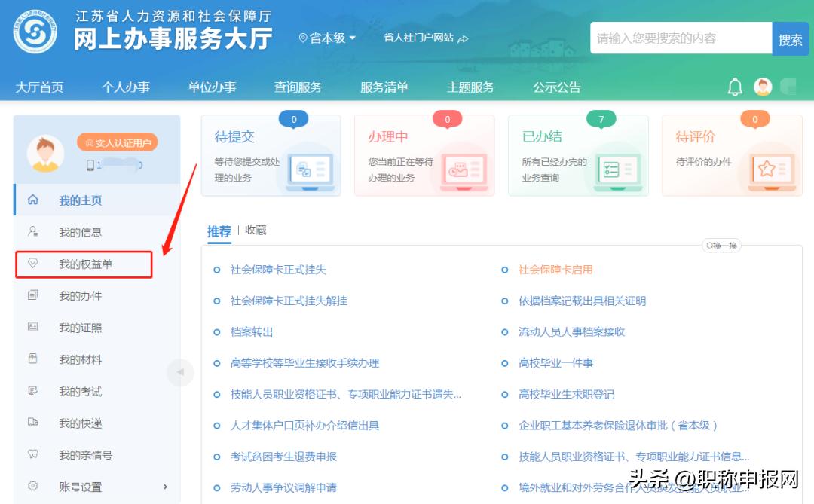Screen dimensions: 814x504
Task: Collapse the sidebar with the arrow control
Action: click(180, 372)
